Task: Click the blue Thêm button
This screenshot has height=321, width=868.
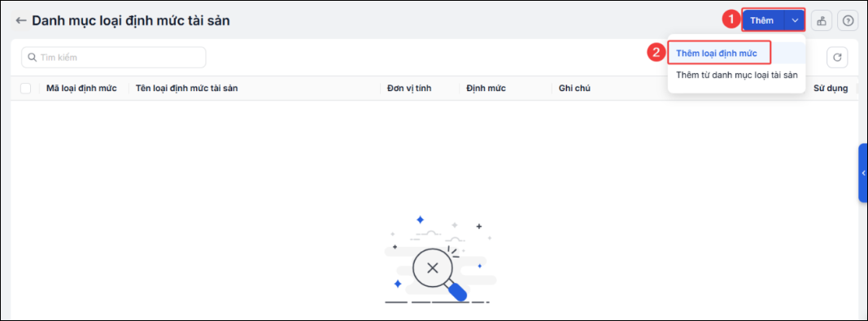Action: [762, 21]
